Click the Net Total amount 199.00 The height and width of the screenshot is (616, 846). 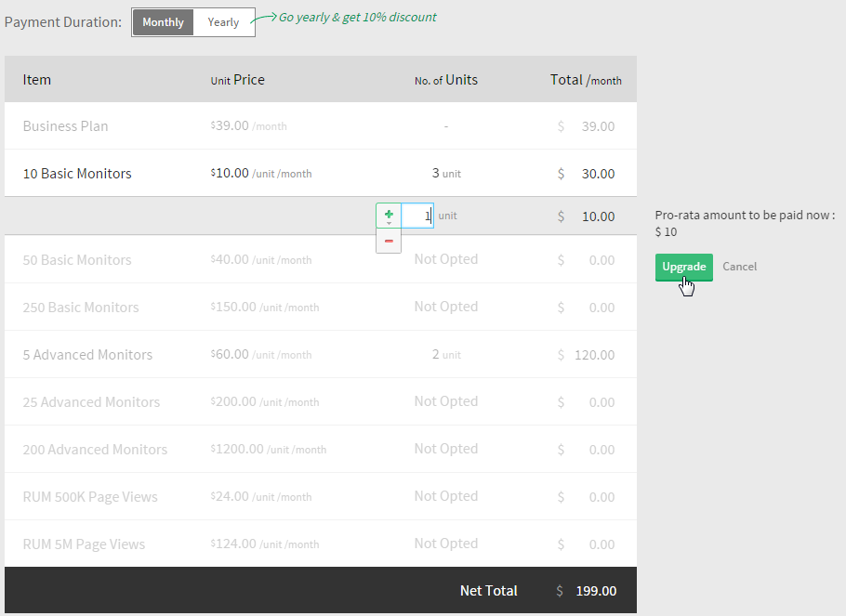point(595,591)
